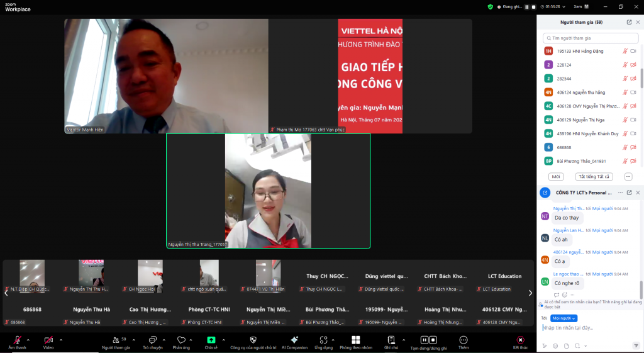The image size is (644, 353).
Task: Click muted mic icon for participant 228124
Action: pos(625,65)
